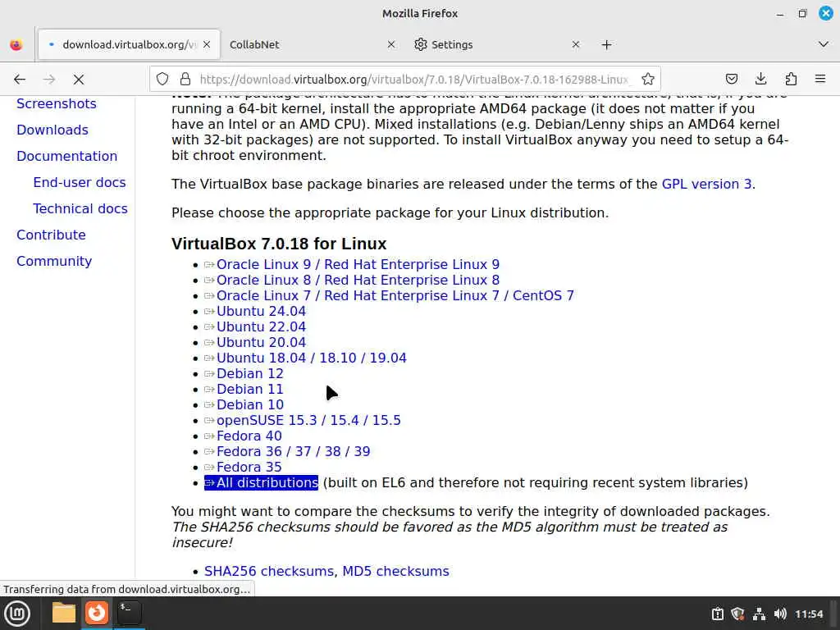Open the Contribute sidebar link
The image size is (840, 630).
point(51,235)
